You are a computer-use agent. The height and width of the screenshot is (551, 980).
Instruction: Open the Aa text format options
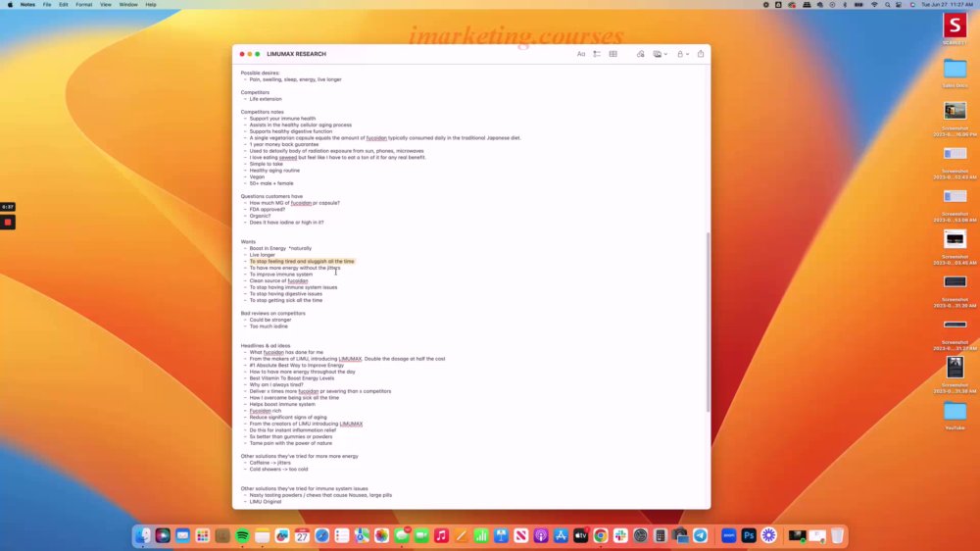click(580, 54)
